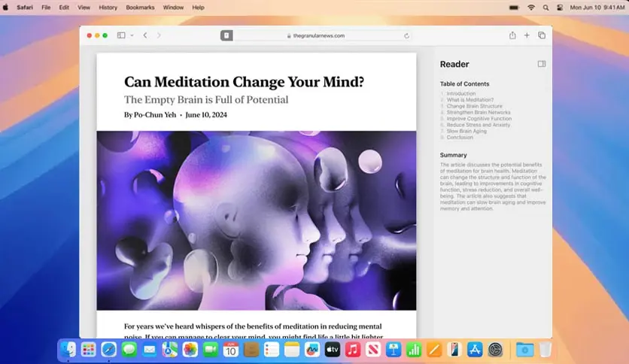Click the Table of Contents heading
This screenshot has width=629, height=364.
[x=464, y=83]
